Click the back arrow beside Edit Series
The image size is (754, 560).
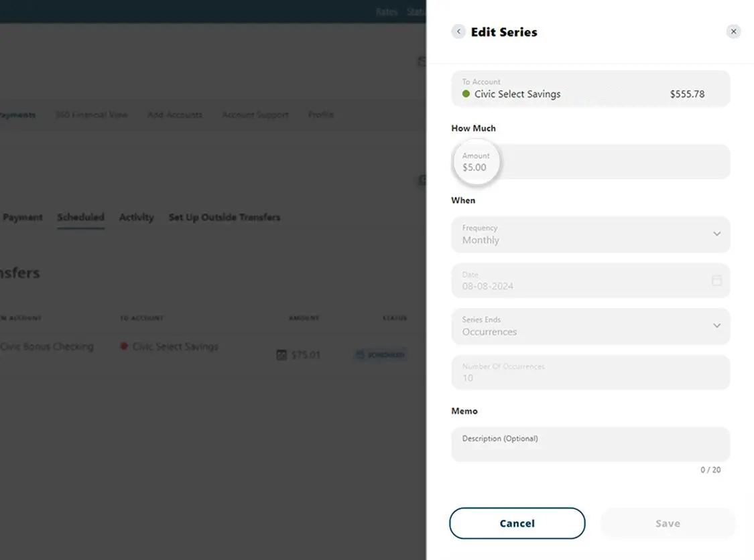[458, 31]
